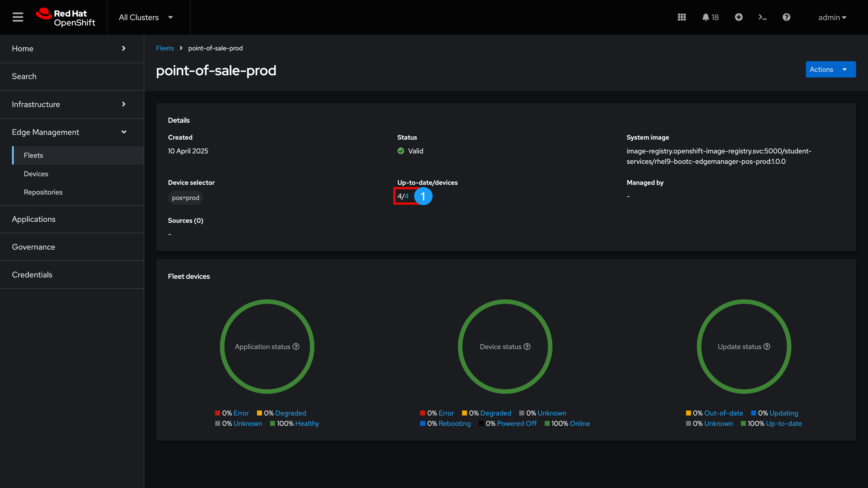Open the Actions dropdown button
Screen dimensions: 868x488
[831, 69]
